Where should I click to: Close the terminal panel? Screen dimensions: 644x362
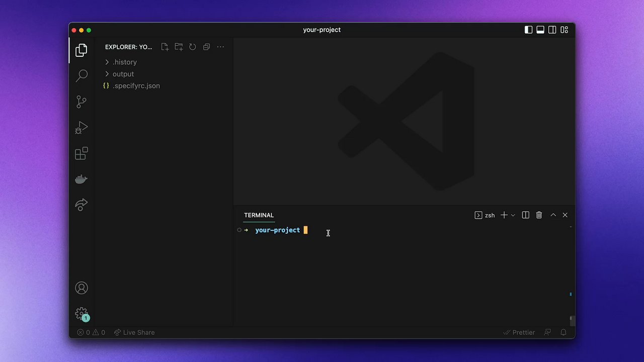pos(565,215)
